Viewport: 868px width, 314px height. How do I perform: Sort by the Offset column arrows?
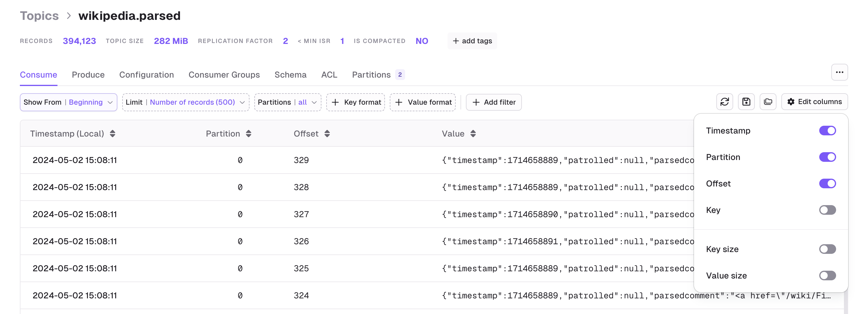click(327, 134)
